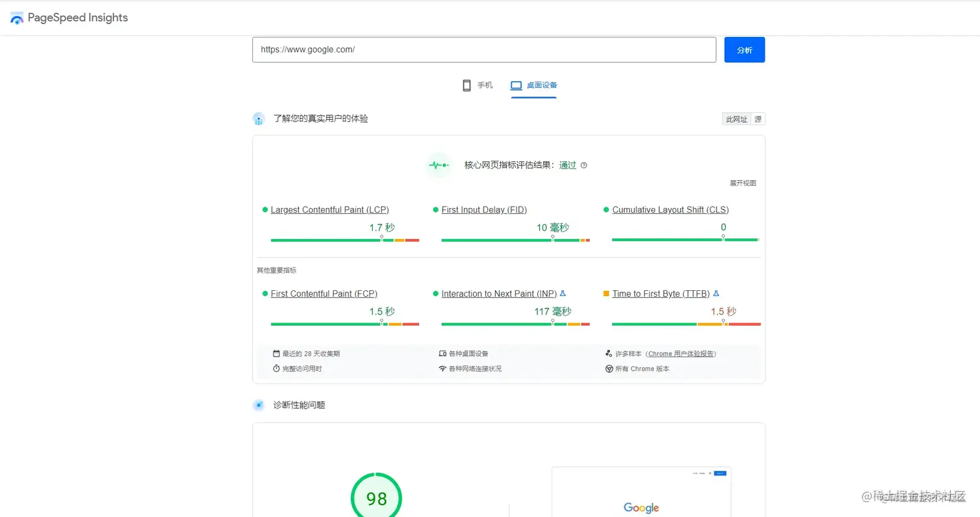The image size is (980, 517).
Task: Click the LCP green status dot
Action: point(265,210)
